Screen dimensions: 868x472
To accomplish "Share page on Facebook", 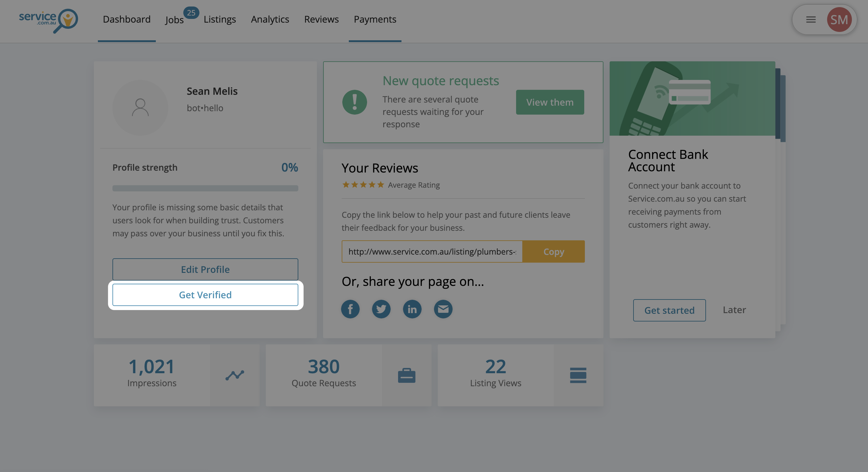I will [350, 309].
